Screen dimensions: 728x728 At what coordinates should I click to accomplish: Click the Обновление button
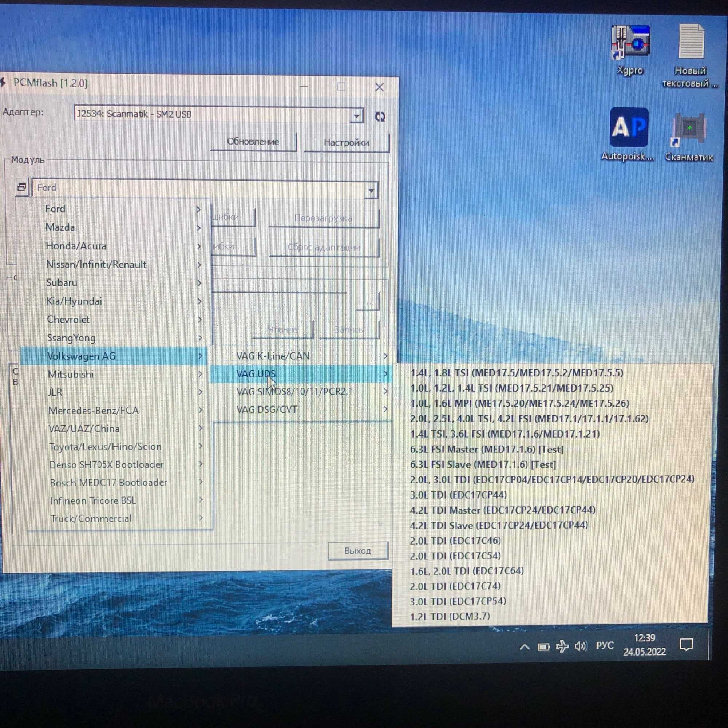coord(253,142)
